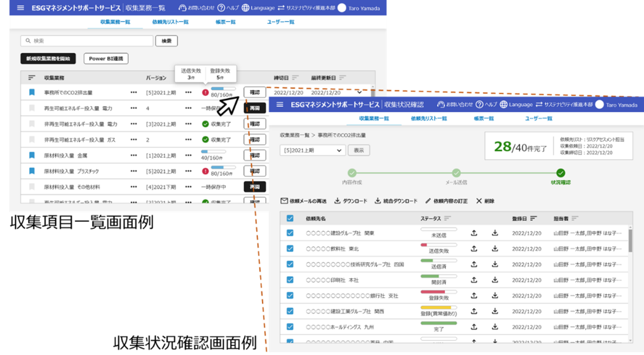Open ellipsis menu after 事務所でのCO2排出量 name
Image resolution: width=644 pixels, height=355 pixels.
click(134, 93)
